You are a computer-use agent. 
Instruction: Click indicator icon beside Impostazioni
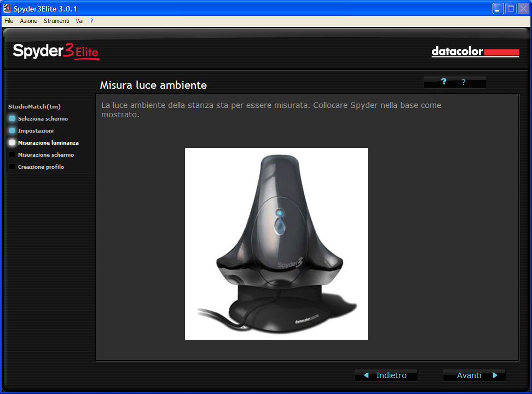coord(12,130)
